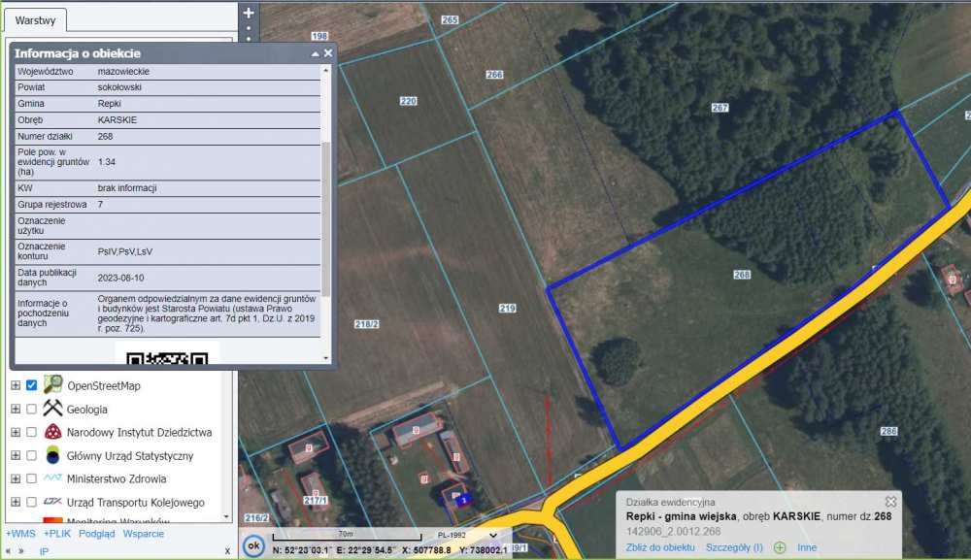The height and width of the screenshot is (560, 971).
Task: Select the Warstwy tab
Action: [35, 20]
